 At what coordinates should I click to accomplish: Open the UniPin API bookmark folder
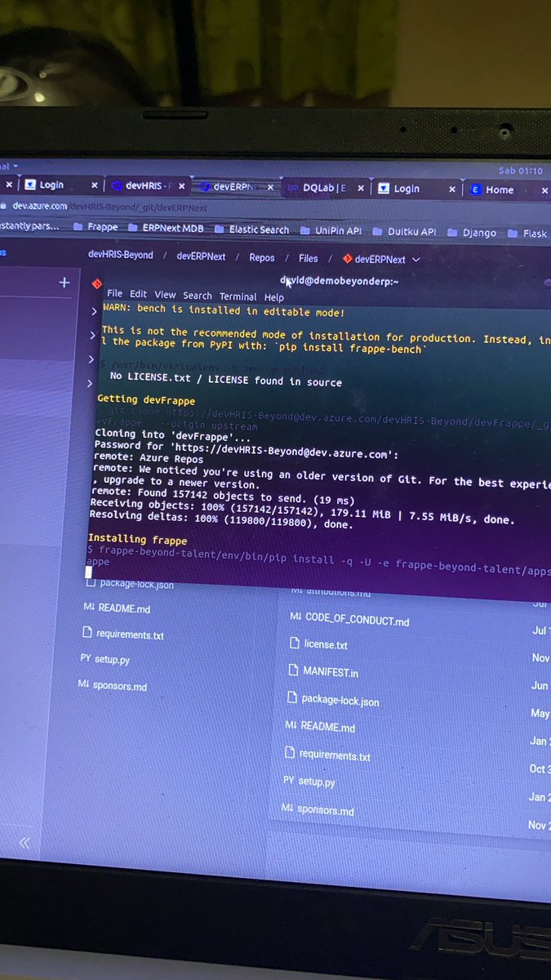331,230
